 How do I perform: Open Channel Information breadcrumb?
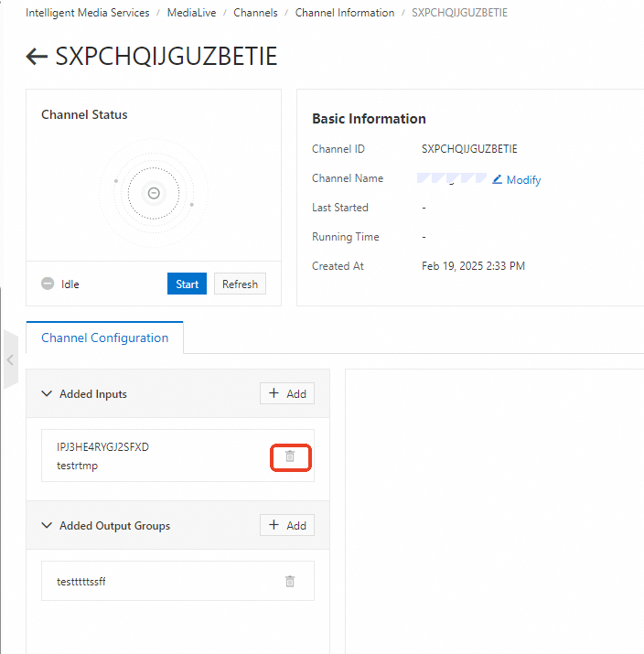[345, 13]
